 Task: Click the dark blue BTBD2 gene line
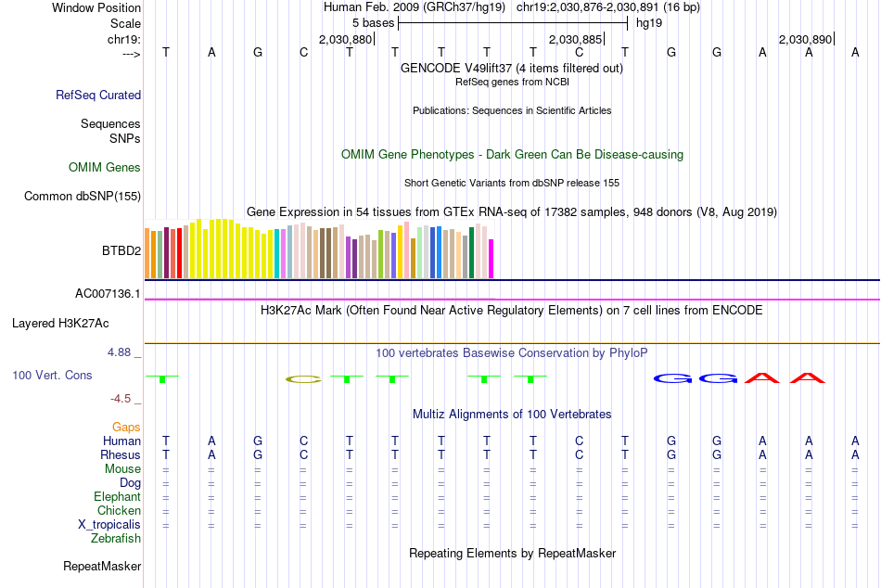(512, 279)
